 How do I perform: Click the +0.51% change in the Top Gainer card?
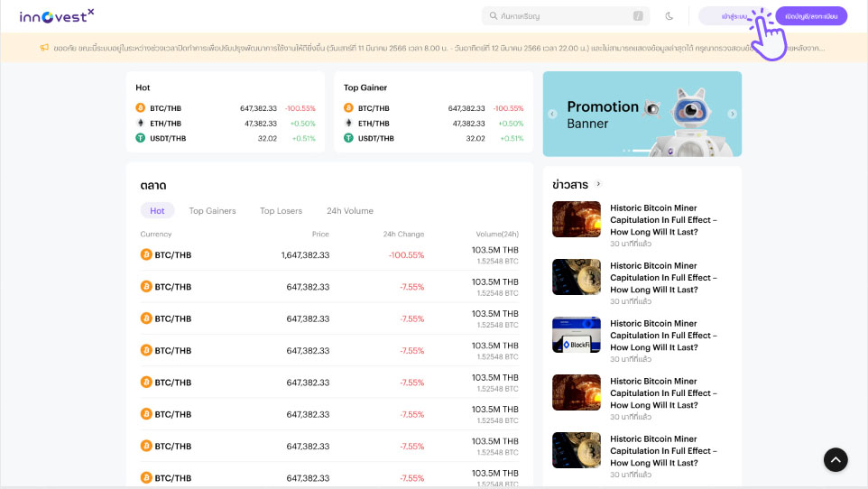(x=512, y=138)
